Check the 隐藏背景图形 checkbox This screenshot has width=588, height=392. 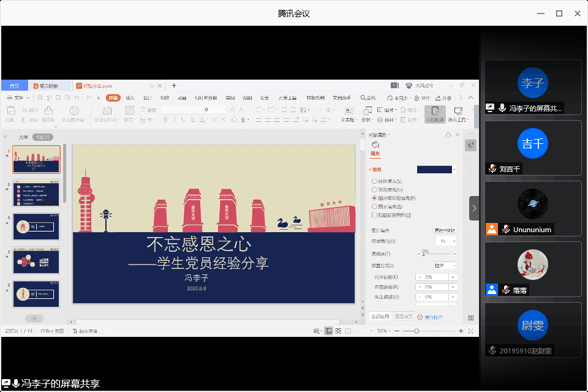[x=375, y=215]
